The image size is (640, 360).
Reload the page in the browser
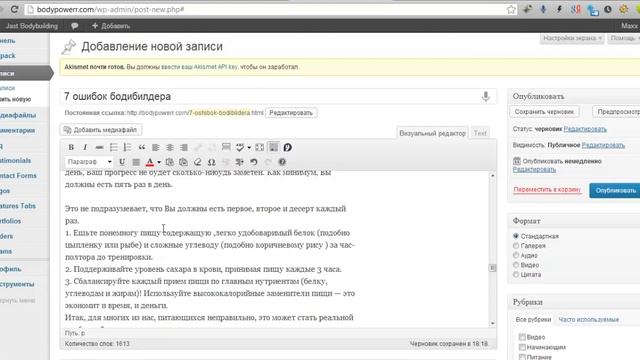(14, 9)
